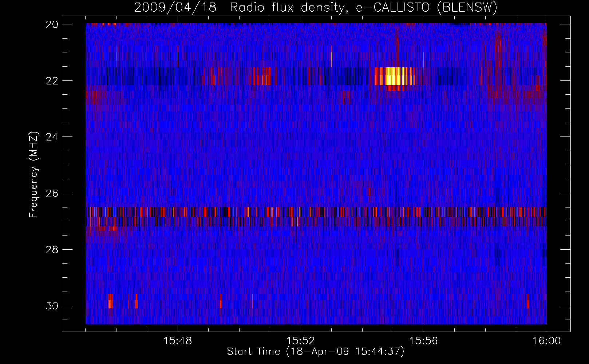Select the 'Frequency (MHZ)' y-axis label
The width and height of the screenshot is (589, 364).
[x=33, y=174]
